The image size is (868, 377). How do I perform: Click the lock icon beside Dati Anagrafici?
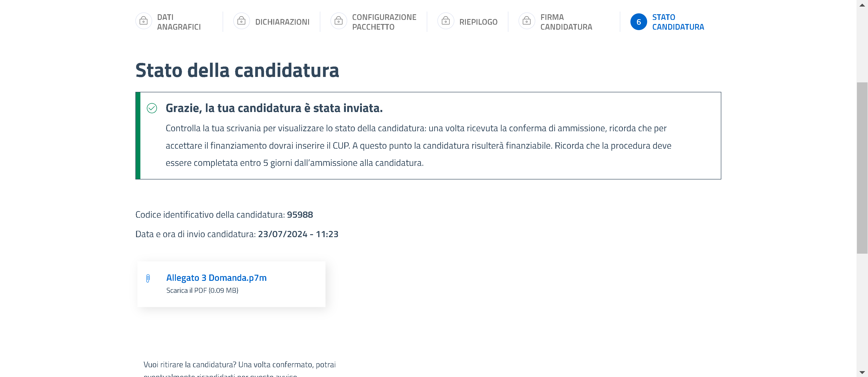[x=144, y=21]
